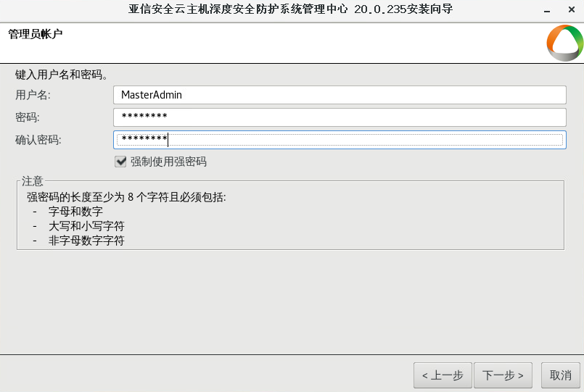Click the 非字母数字字符 requirement line
The width and height of the screenshot is (584, 392).
click(86, 241)
